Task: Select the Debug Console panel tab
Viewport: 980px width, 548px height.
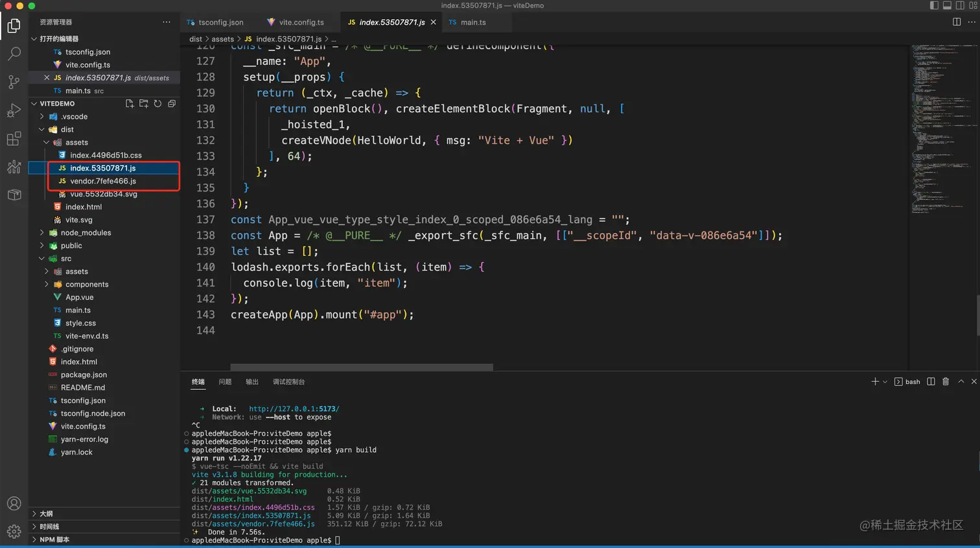Action: pos(288,382)
